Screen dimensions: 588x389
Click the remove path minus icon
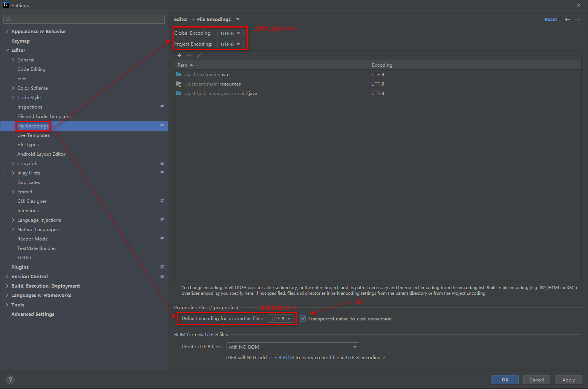189,55
